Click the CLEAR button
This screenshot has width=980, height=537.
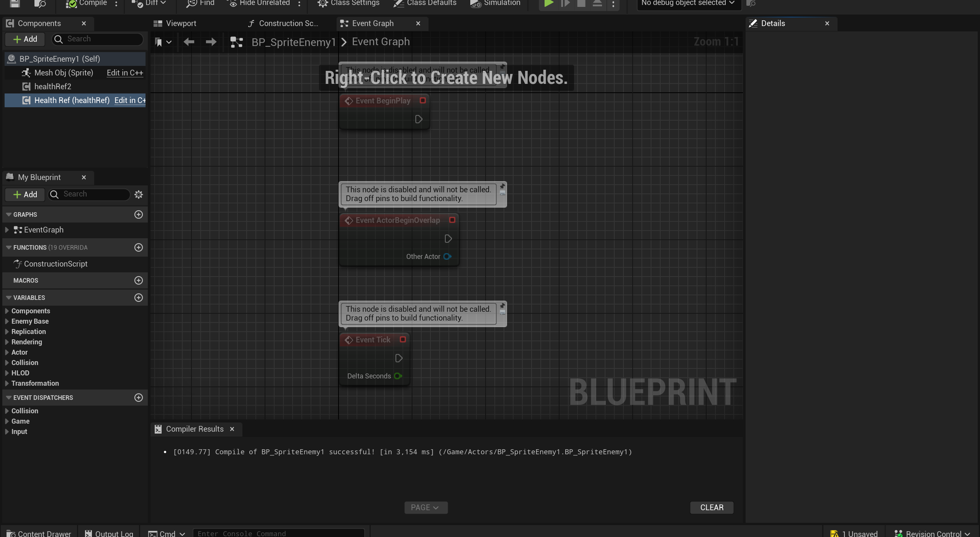click(x=712, y=508)
